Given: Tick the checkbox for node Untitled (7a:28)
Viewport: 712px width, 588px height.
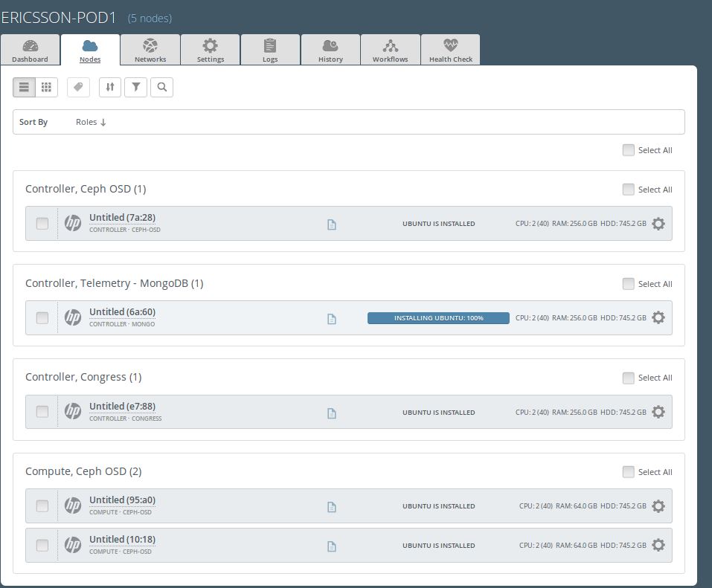Looking at the screenshot, I should coord(42,223).
